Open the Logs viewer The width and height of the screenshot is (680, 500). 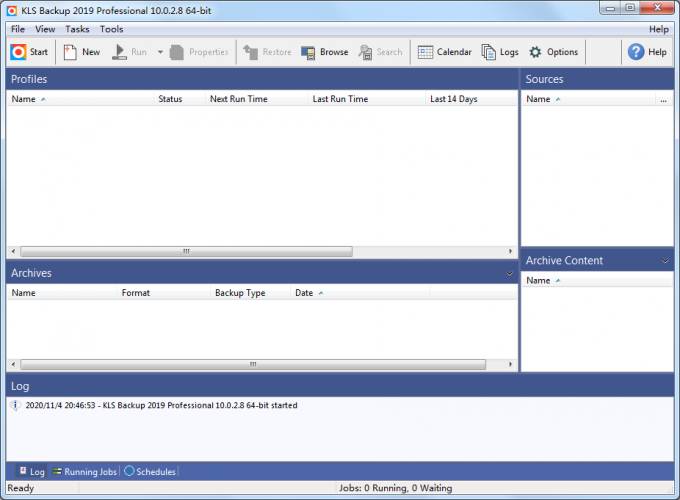500,52
